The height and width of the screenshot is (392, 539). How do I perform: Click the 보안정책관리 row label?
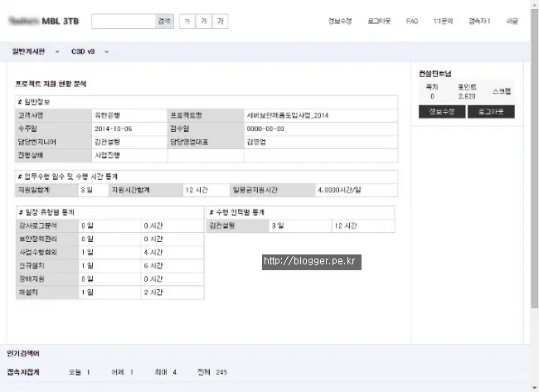[38, 240]
